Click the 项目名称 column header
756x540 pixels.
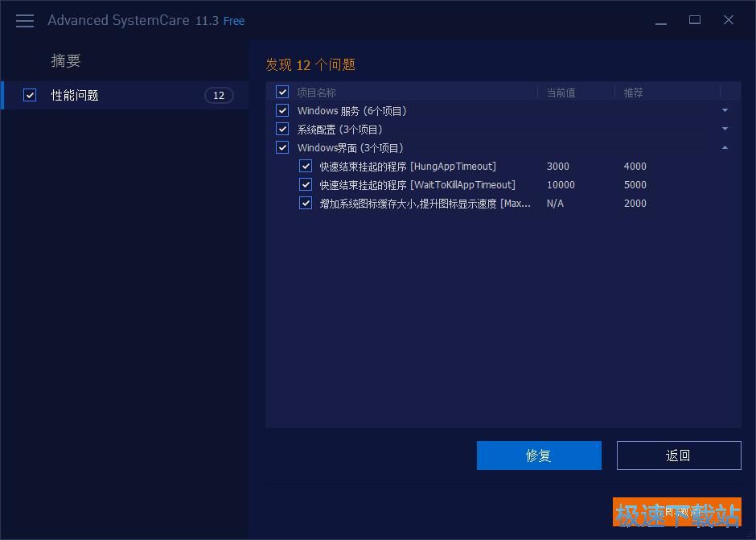pyautogui.click(x=316, y=93)
